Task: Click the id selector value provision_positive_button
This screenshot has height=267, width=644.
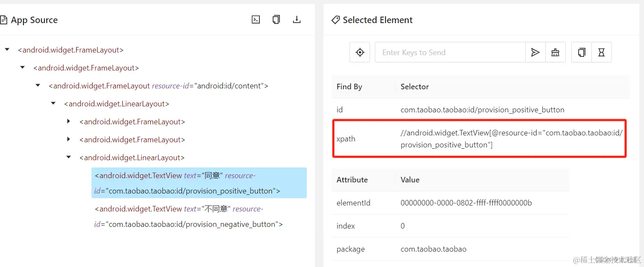Action: click(482, 110)
